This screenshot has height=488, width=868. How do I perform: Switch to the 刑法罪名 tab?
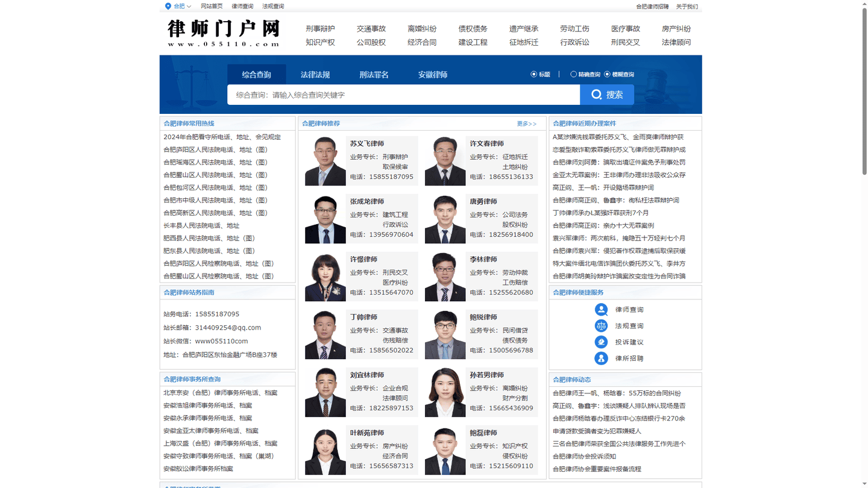(x=374, y=75)
